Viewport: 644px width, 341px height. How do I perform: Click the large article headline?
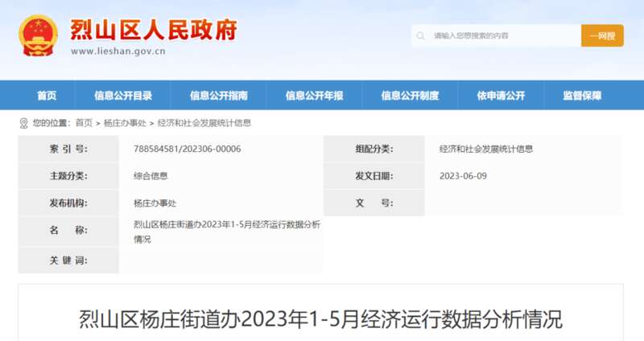(320, 319)
